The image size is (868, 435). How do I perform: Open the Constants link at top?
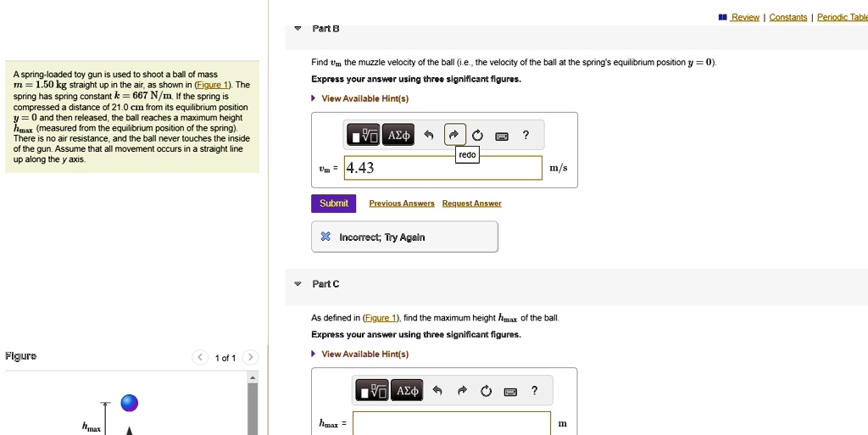tap(787, 17)
